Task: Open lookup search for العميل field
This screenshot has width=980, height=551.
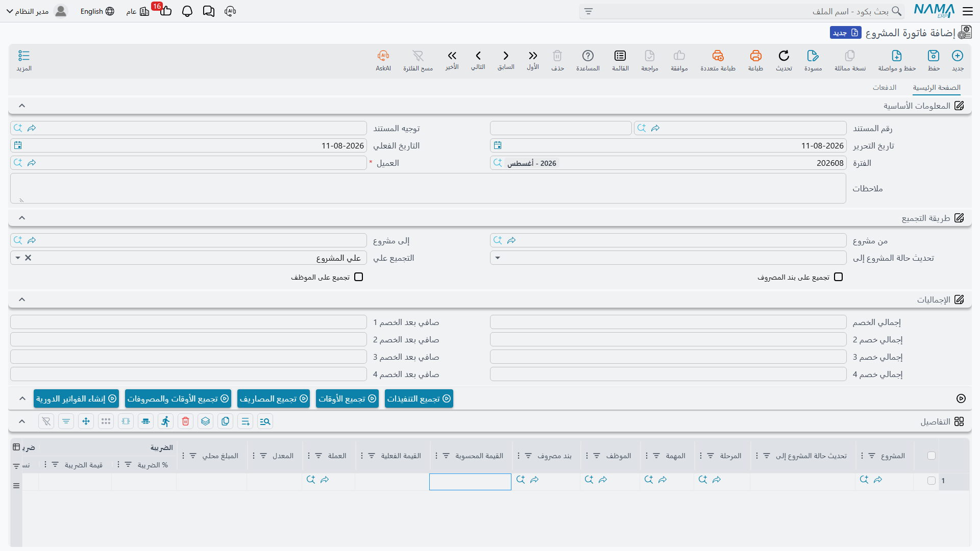Action: point(18,163)
